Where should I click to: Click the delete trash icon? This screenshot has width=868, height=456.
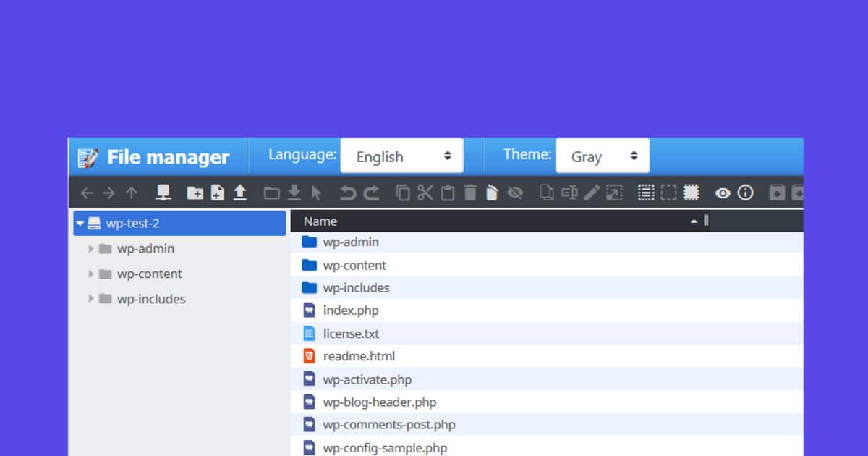pyautogui.click(x=470, y=193)
